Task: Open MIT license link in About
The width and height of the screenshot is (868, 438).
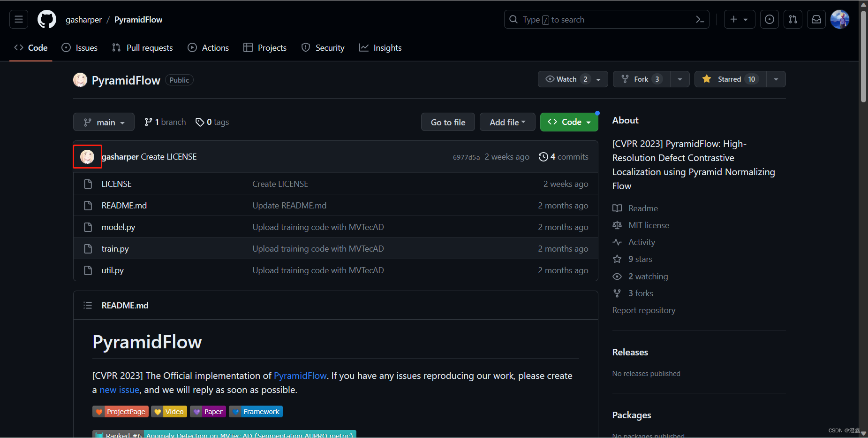Action: click(x=641, y=225)
